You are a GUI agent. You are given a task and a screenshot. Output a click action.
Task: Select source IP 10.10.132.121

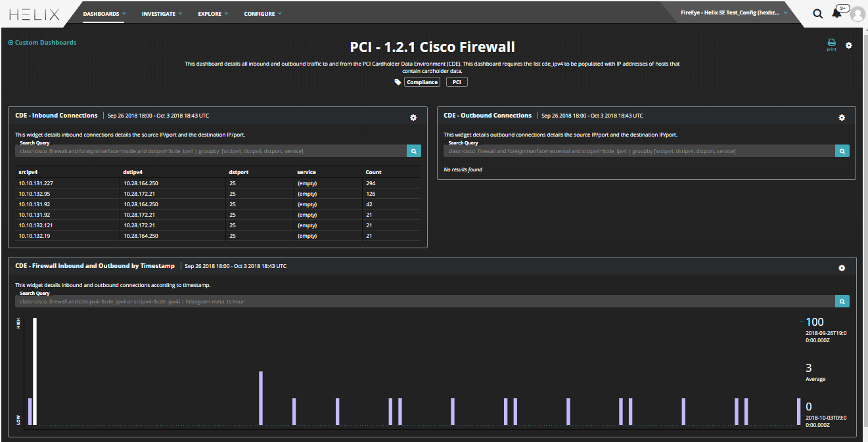pos(35,225)
